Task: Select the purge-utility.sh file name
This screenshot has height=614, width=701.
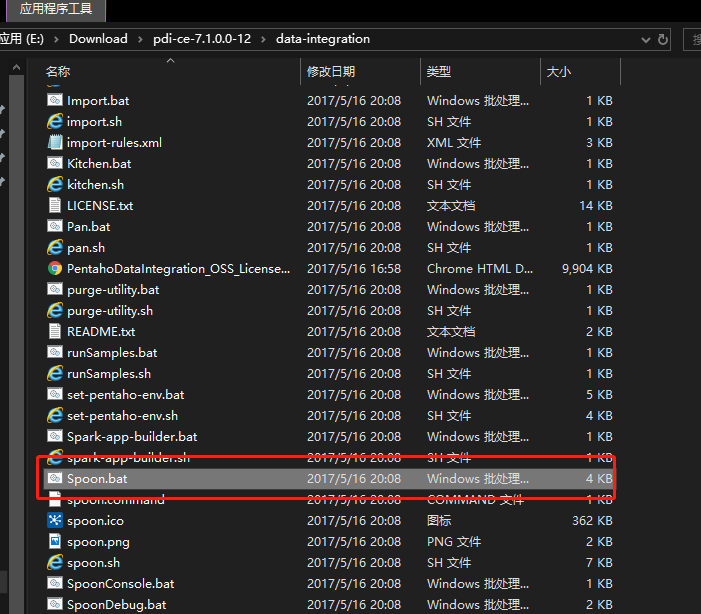Action: 110,311
